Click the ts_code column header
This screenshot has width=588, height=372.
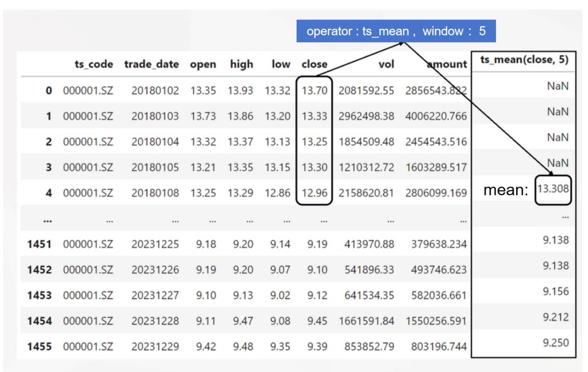[94, 64]
